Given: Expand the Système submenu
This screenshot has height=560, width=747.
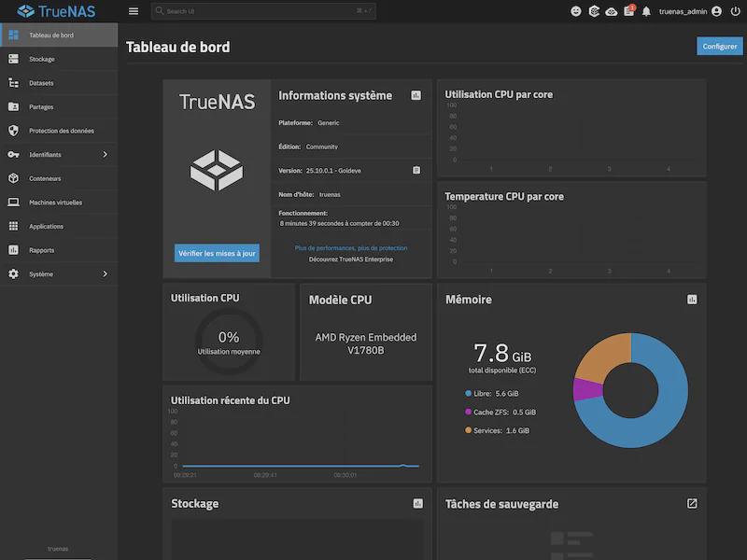Looking at the screenshot, I should coord(105,274).
